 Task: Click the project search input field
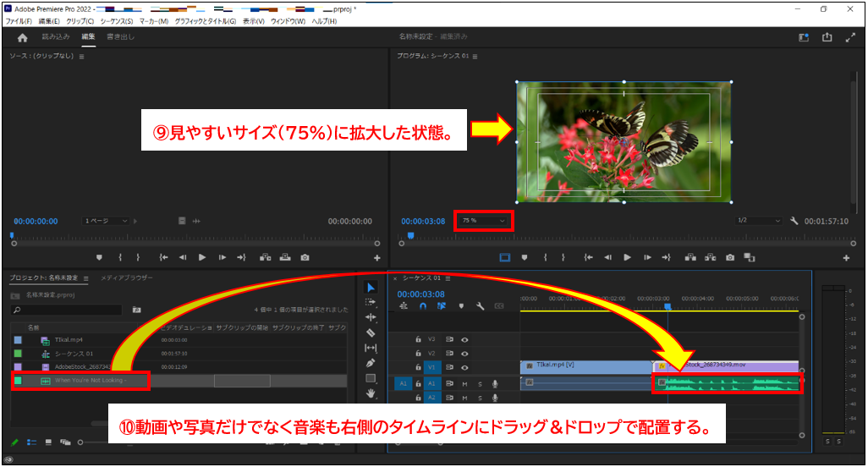pyautogui.click(x=67, y=310)
